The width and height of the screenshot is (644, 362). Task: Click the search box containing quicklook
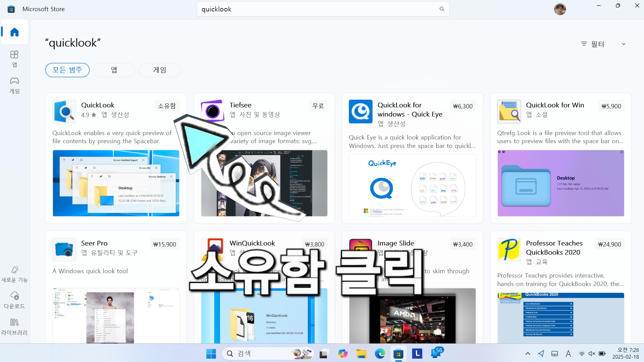click(x=323, y=9)
